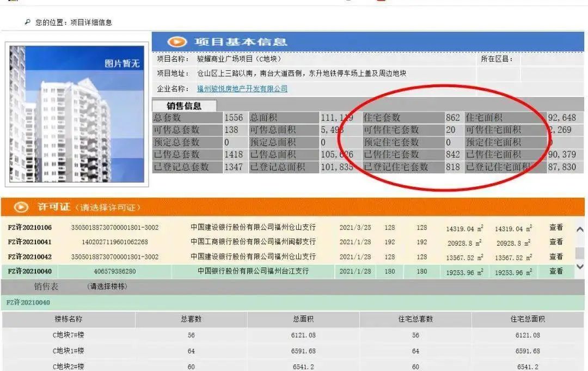Viewport: 588px width, 371px height.
Task: Select highlighted permit row FZ许20210040
Action: pyautogui.click(x=287, y=271)
